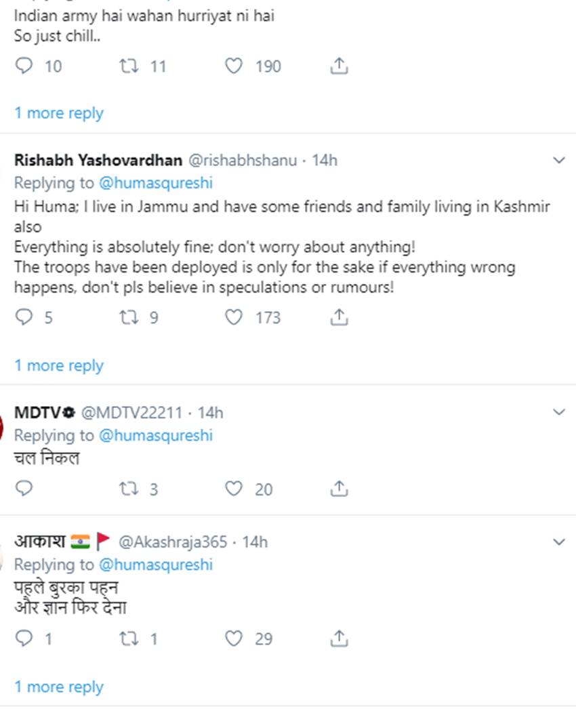This screenshot has width=576, height=728.
Task: Like Akashraja365's tweet with 29 likes
Action: (x=234, y=639)
